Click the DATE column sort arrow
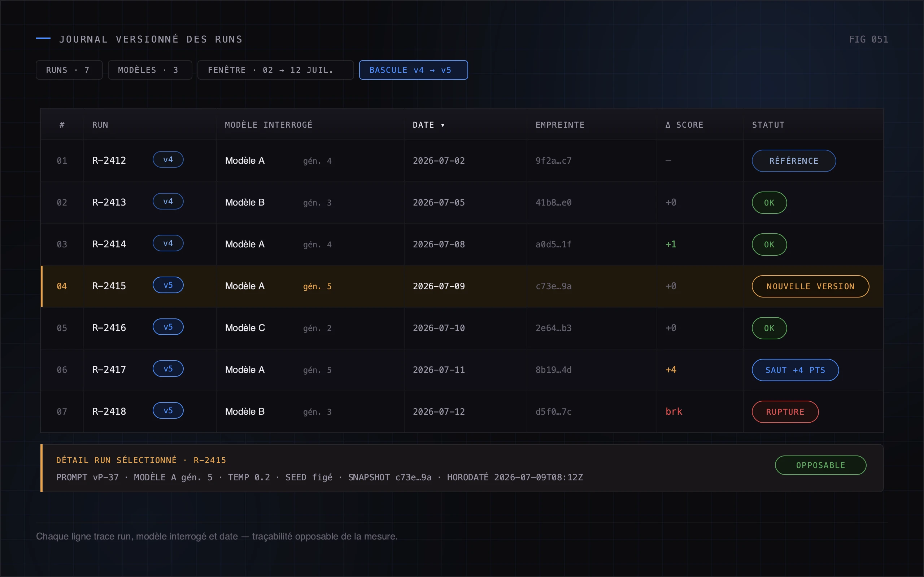The width and height of the screenshot is (924, 577). pos(443,125)
